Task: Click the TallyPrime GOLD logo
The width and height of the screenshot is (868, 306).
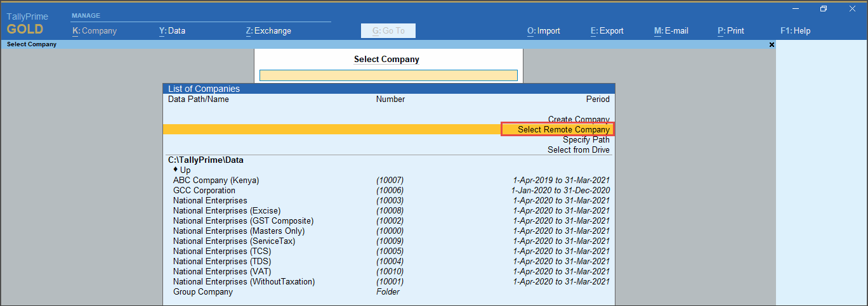Action: tap(27, 23)
